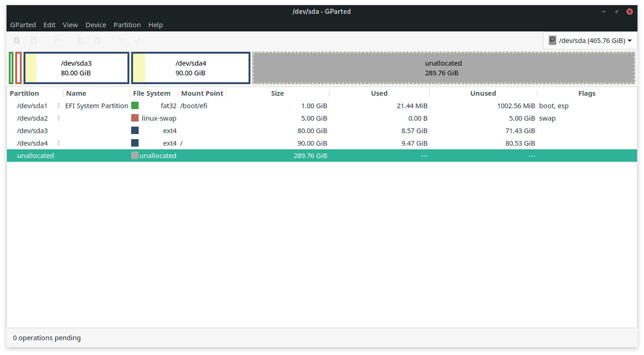644x355 pixels.
Task: Click the Apply all operations checkmark icon
Action: coord(137,41)
